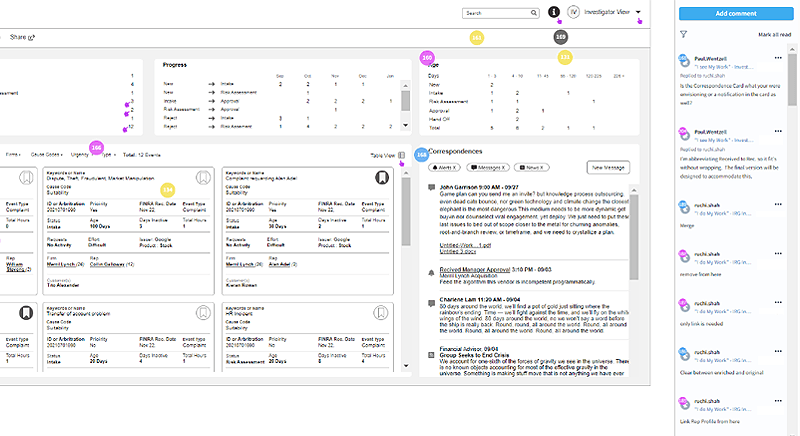Open more options on ruchi.shah Merge comment

[x=778, y=204]
